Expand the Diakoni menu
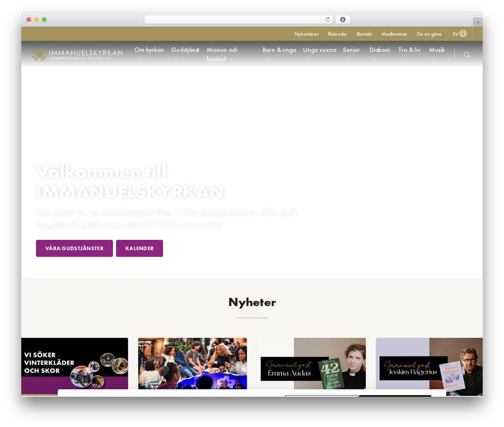This screenshot has height=427, width=504. click(x=379, y=54)
